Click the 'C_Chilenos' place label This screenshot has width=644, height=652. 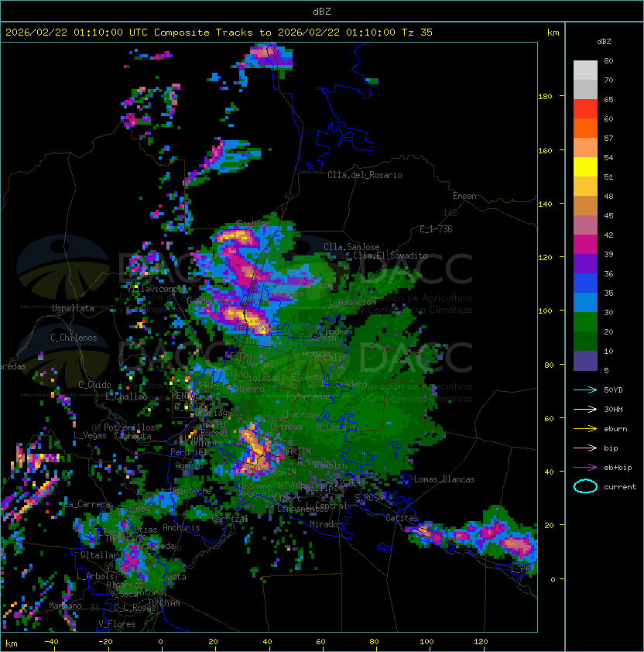(x=74, y=338)
